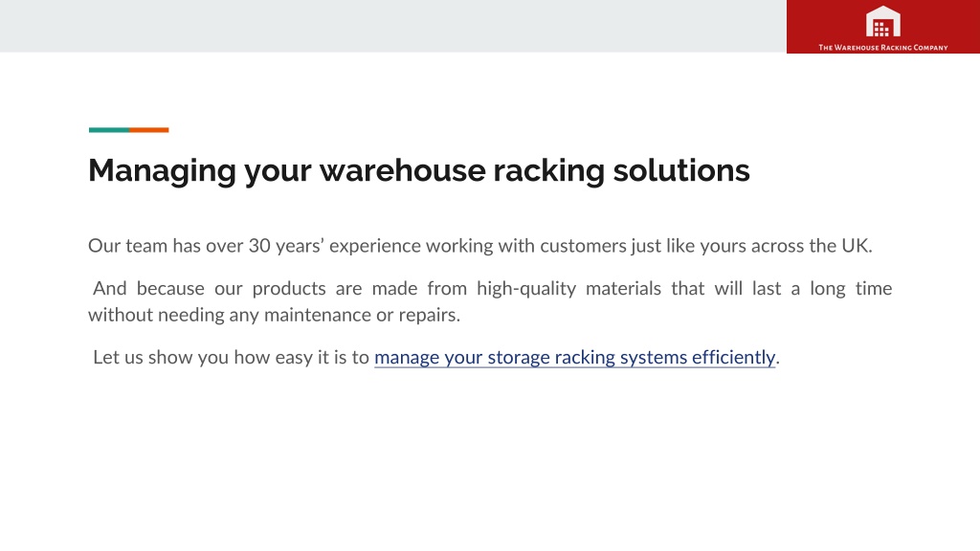Click the word 'high-quality' in the second paragraph

[526, 289]
